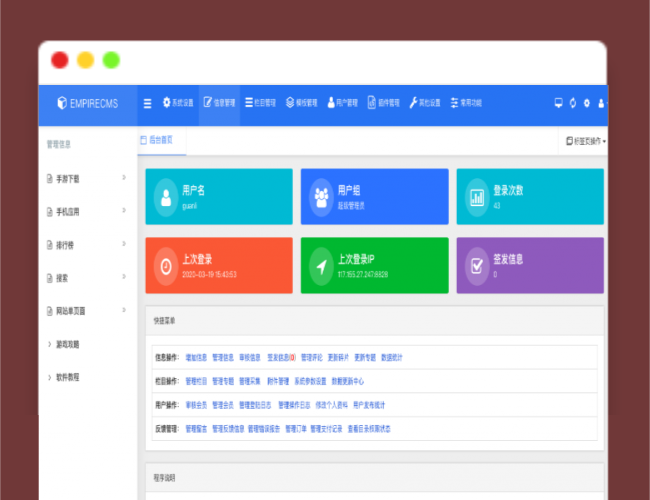The width and height of the screenshot is (650, 500).
Task: Click the 用户组 group icon
Action: (321, 196)
